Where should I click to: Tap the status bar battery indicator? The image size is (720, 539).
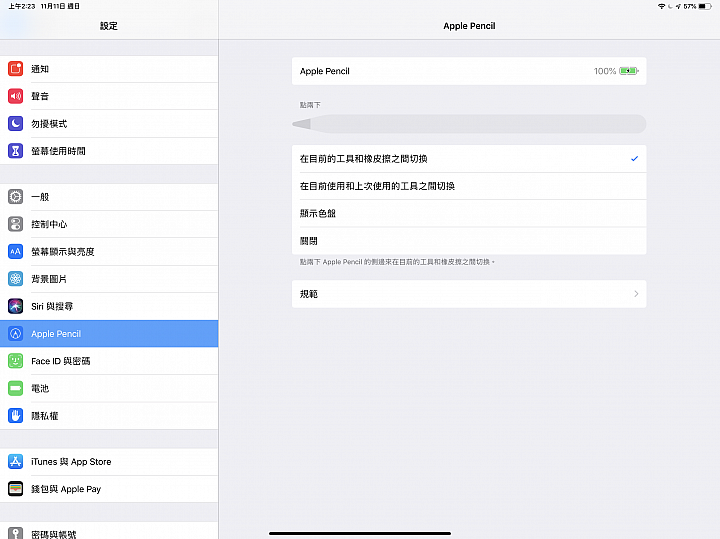(x=705, y=6)
